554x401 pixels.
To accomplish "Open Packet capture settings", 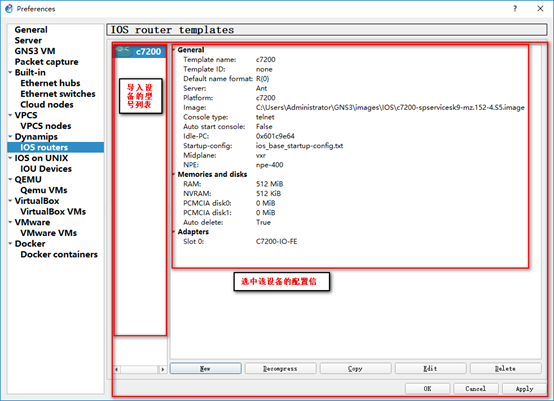I will tap(46, 62).
